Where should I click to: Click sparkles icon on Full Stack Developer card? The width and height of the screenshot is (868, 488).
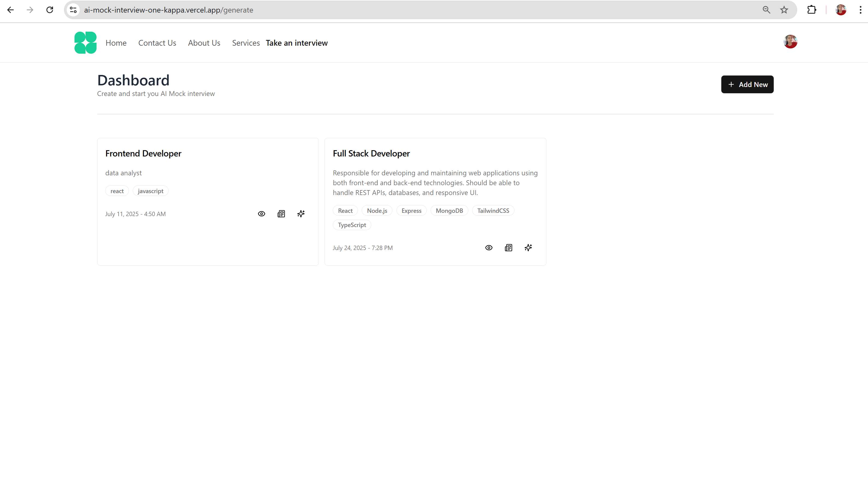[x=528, y=248]
